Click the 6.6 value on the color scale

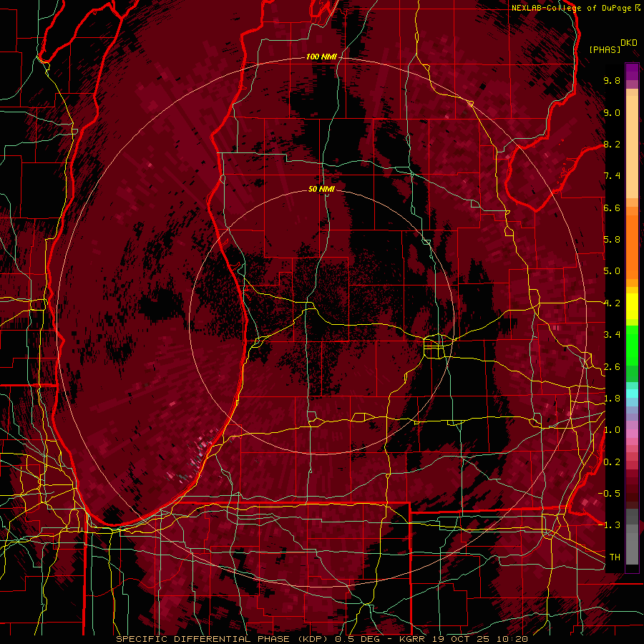(612, 208)
